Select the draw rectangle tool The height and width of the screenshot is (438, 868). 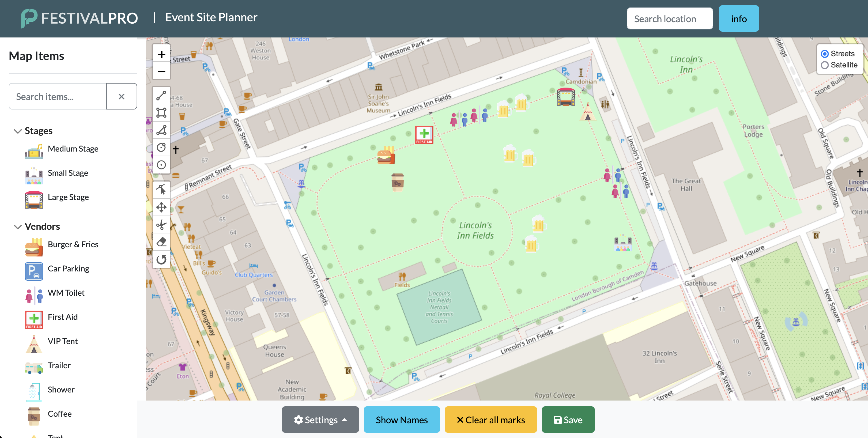161,113
